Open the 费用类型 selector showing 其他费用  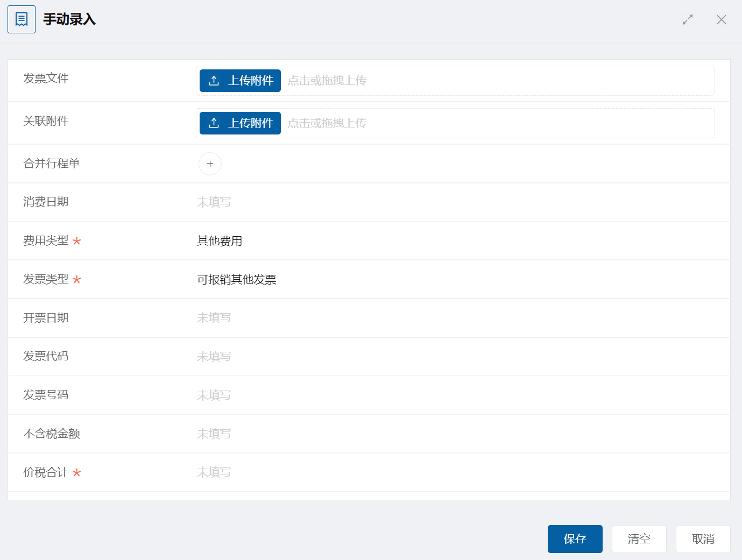click(x=220, y=241)
